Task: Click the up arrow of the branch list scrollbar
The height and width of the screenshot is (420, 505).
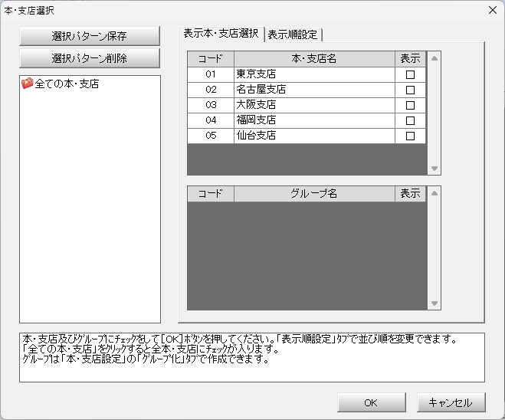Action: click(x=434, y=58)
